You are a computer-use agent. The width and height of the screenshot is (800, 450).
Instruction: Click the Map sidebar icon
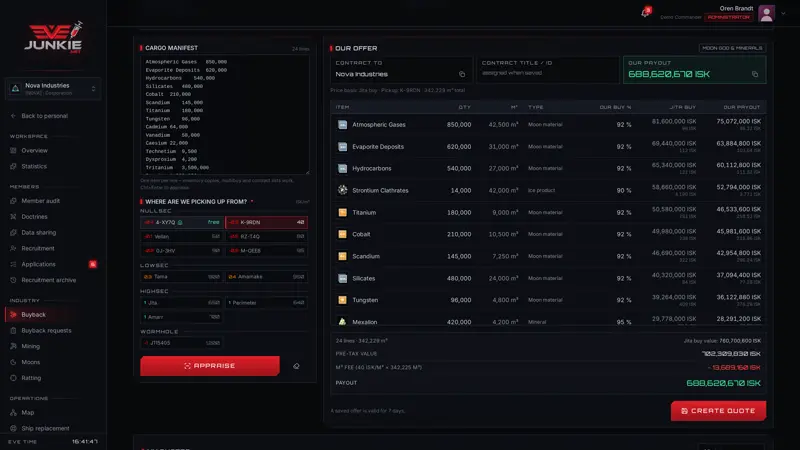click(13, 413)
